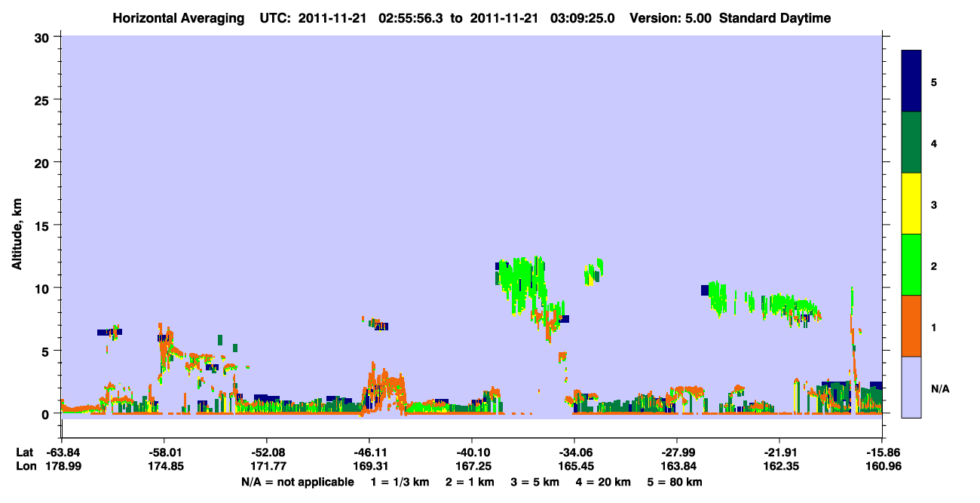Click the y-axis tick label 25
The height and width of the screenshot is (503, 980).
(44, 100)
